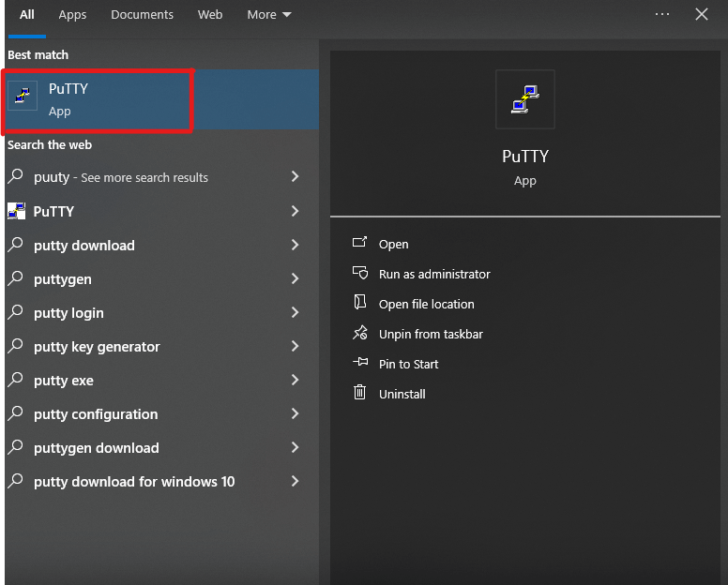Click search icon beside 'puuty' suggestion
This screenshot has height=585, width=728.
[16, 176]
